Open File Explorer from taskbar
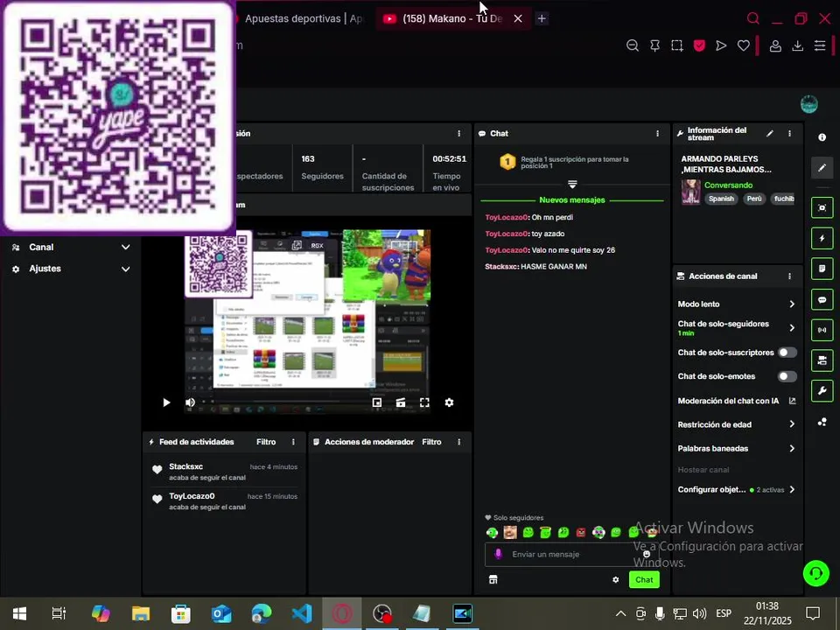The height and width of the screenshot is (630, 840). [x=141, y=613]
